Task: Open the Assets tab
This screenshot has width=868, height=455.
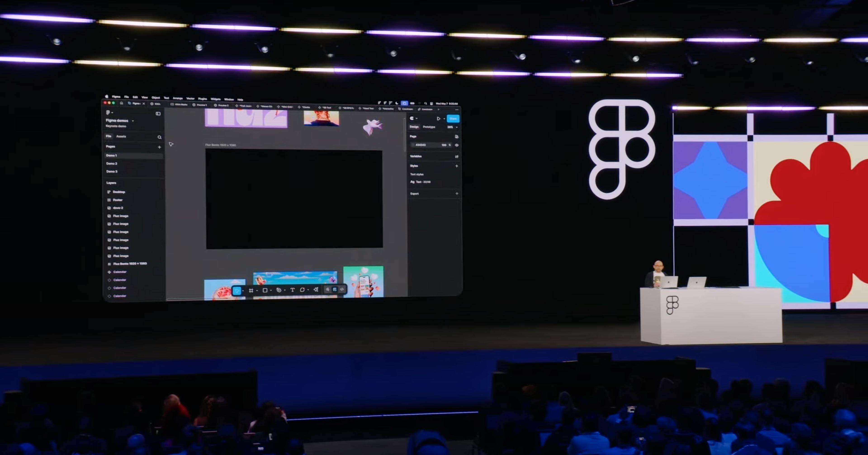Action: click(x=121, y=136)
